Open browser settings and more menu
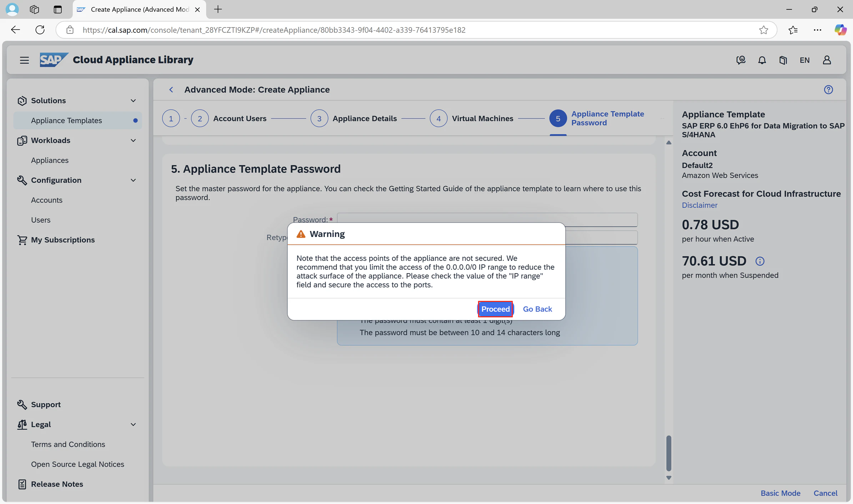This screenshot has height=504, width=853. pos(817,30)
